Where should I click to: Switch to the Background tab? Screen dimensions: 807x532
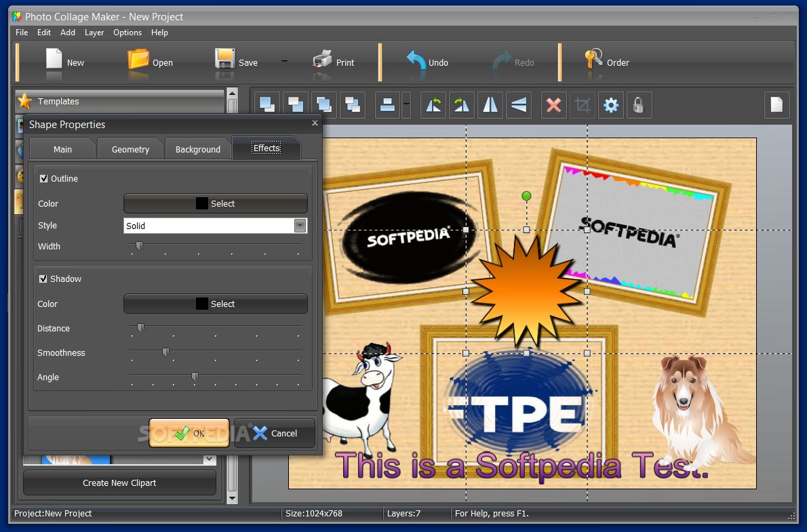tap(197, 149)
